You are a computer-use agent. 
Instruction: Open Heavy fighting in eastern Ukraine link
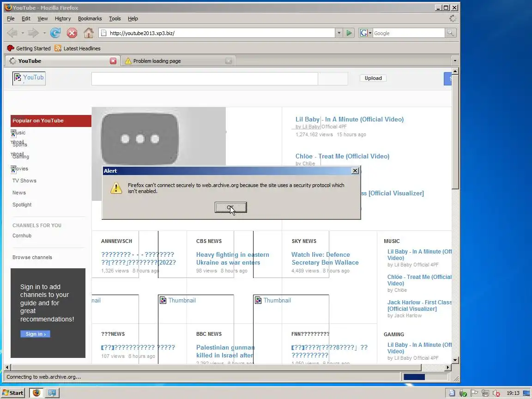tap(232, 259)
